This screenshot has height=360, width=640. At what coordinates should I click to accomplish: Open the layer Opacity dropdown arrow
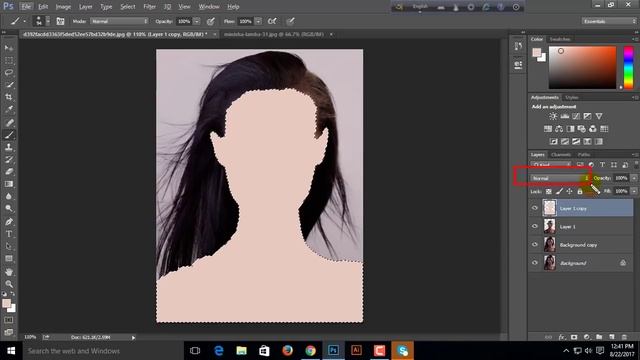[x=634, y=178]
